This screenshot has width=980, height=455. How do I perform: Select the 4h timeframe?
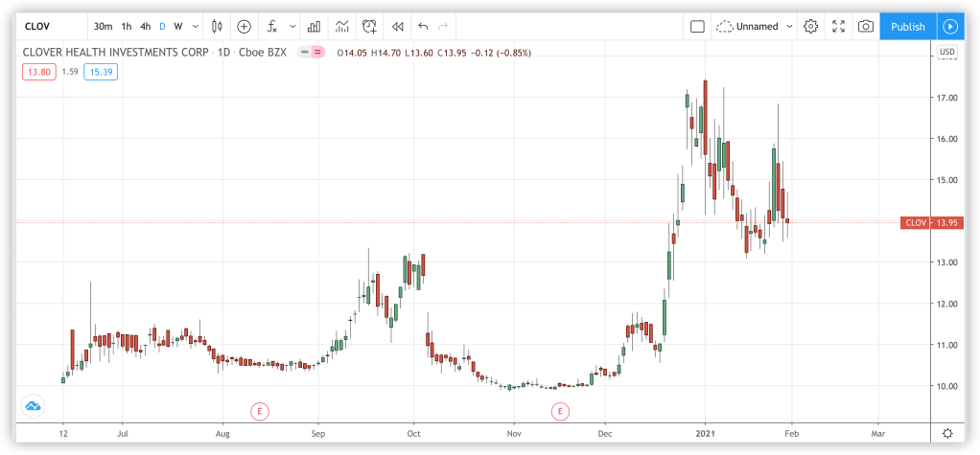[x=145, y=27]
